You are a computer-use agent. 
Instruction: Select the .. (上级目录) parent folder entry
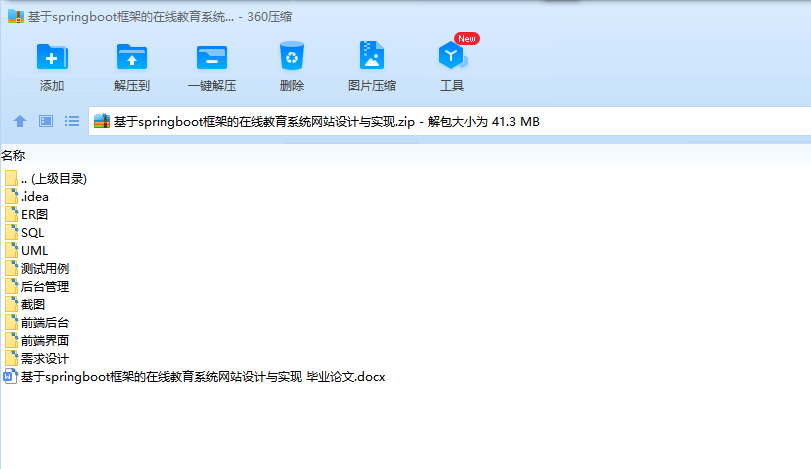(54, 179)
